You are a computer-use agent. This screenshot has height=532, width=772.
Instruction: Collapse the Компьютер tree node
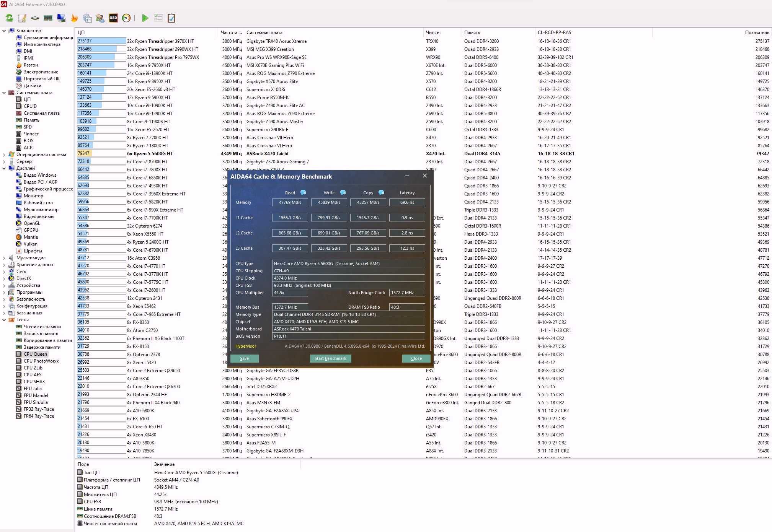coord(4,31)
